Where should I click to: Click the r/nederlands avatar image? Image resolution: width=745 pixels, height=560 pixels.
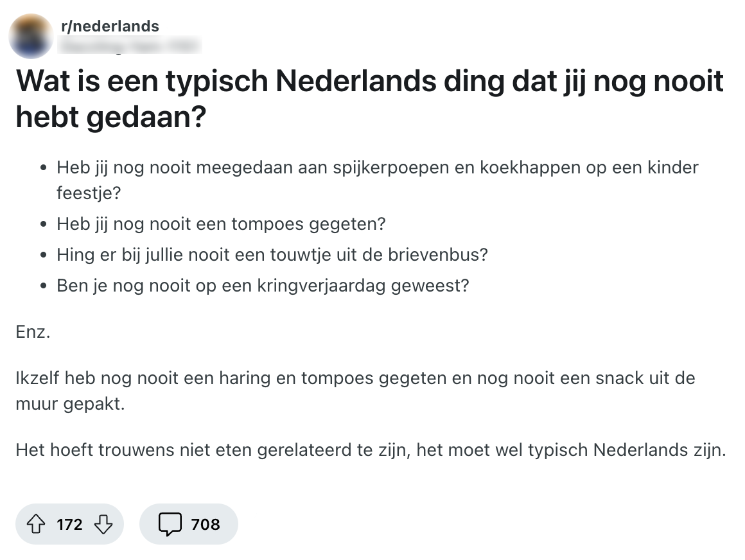click(x=31, y=35)
